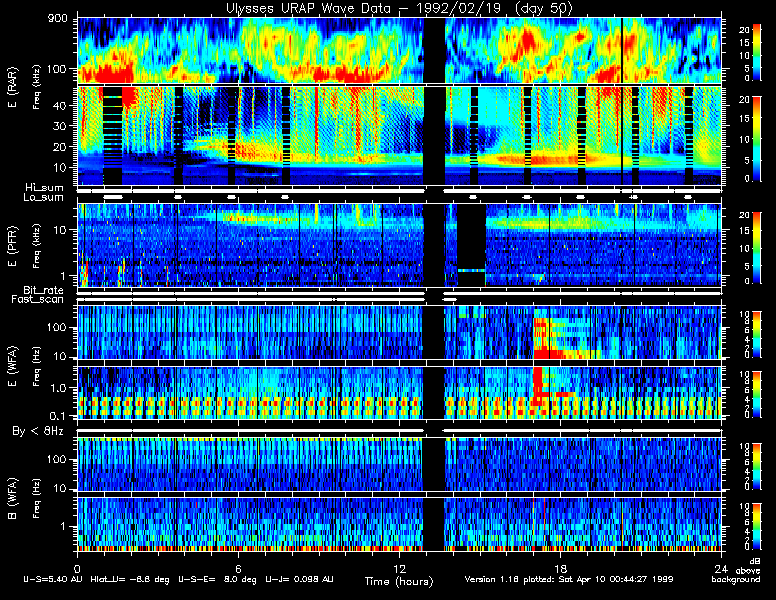Screen dimensions: 776x600
Task: Click the 'Freq (kHz)' label of the E (PFR) panel
Action: (x=36, y=247)
